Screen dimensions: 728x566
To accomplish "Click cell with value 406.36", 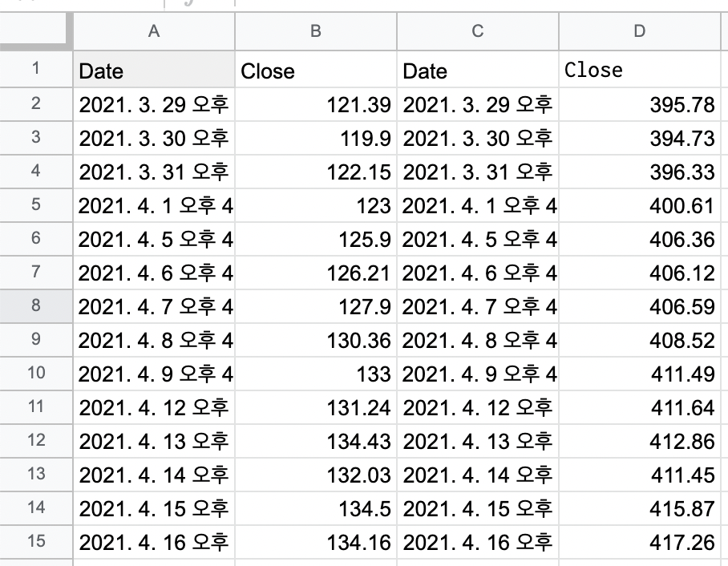I will [x=640, y=239].
